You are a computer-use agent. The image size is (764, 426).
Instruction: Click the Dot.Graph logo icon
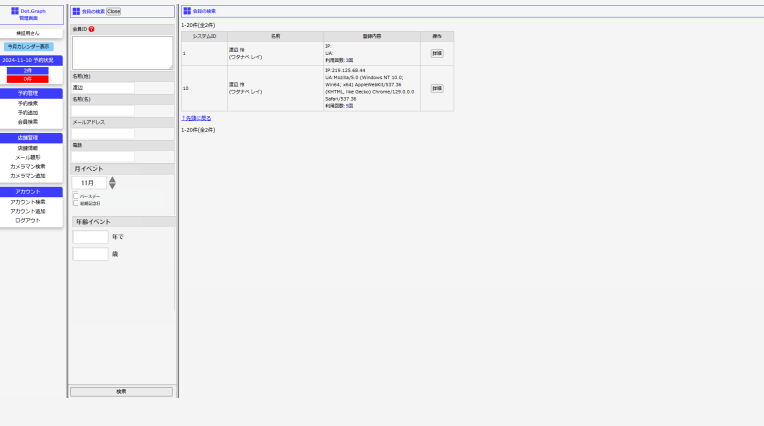tap(15, 11)
